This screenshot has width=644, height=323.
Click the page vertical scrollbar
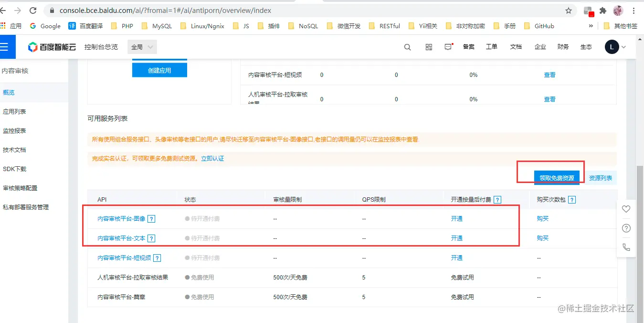640,239
